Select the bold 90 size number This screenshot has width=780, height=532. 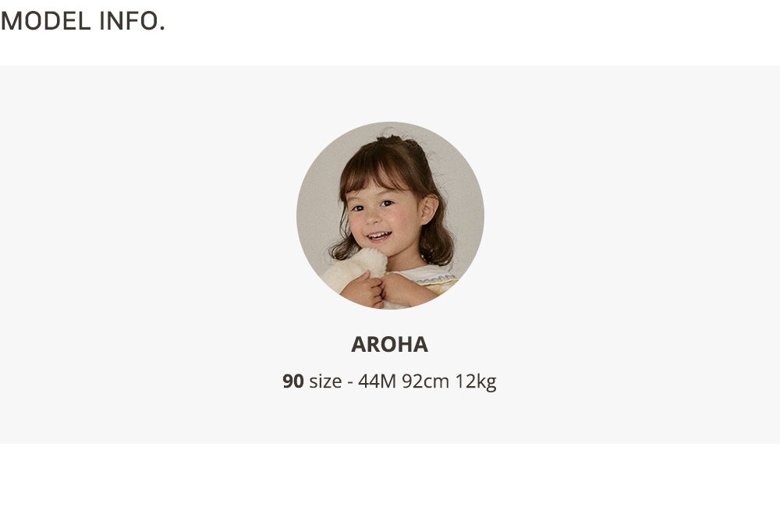[293, 381]
